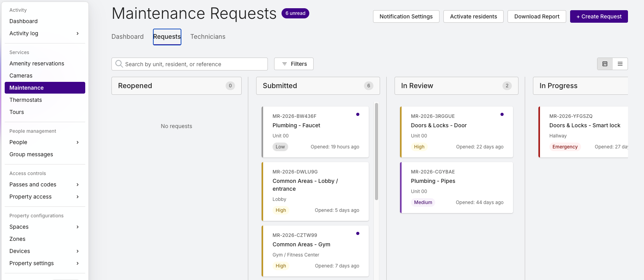Open Dashboard in the sidebar

(x=45, y=21)
